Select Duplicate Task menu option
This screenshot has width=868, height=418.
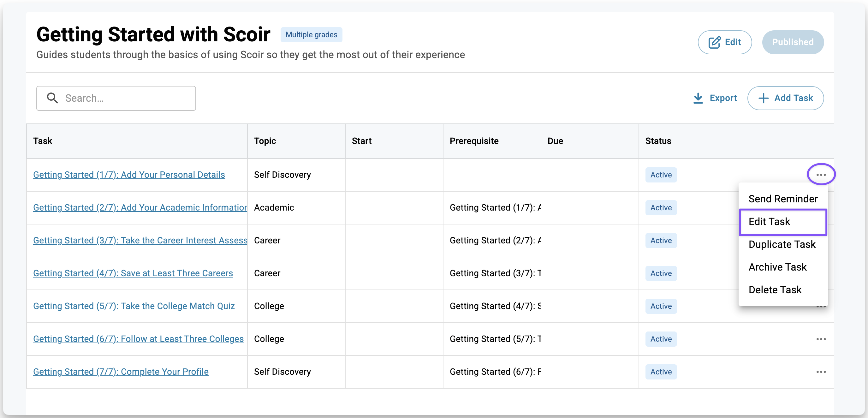782,244
